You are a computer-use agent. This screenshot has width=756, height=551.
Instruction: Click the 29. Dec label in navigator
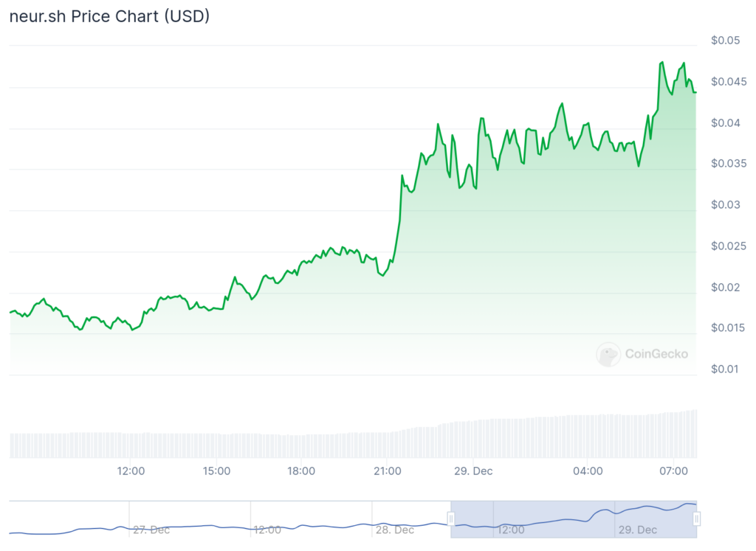638,530
